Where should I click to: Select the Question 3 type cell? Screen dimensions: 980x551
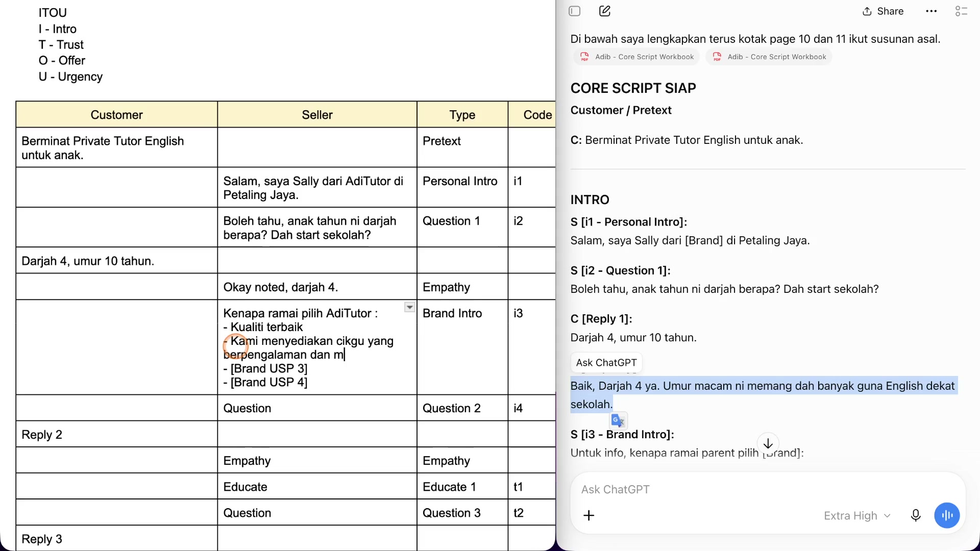click(462, 513)
